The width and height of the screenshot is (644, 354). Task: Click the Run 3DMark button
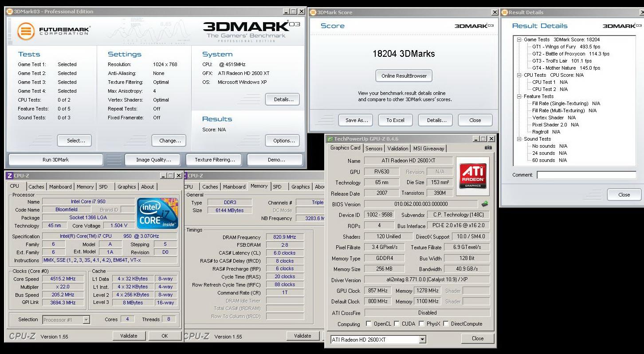56,160
